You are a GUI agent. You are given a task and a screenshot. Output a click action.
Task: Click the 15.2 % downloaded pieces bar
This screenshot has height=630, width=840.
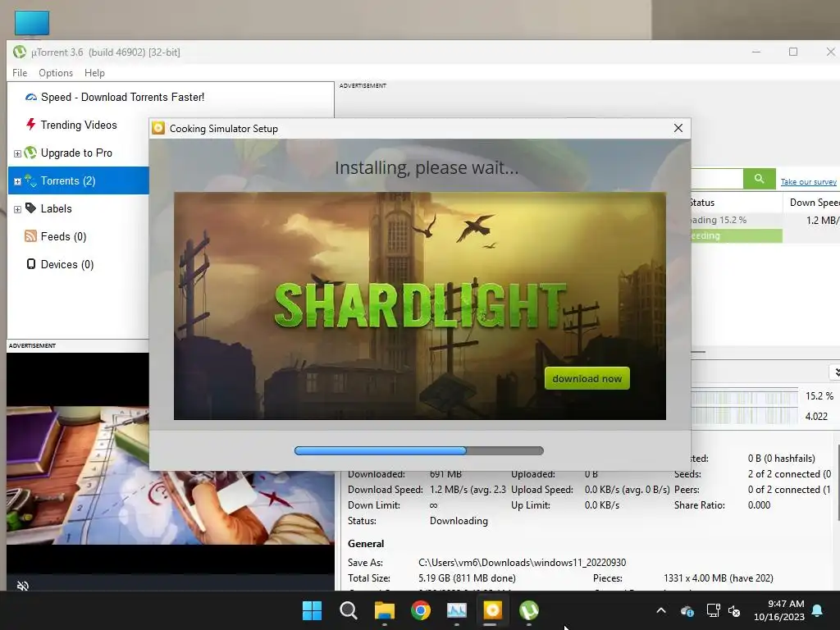[745, 397]
